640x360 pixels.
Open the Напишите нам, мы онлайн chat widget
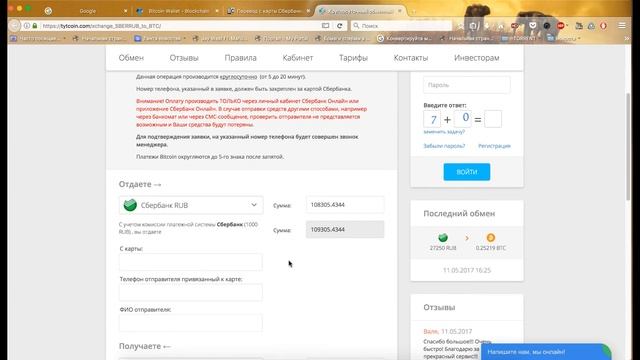(546, 352)
